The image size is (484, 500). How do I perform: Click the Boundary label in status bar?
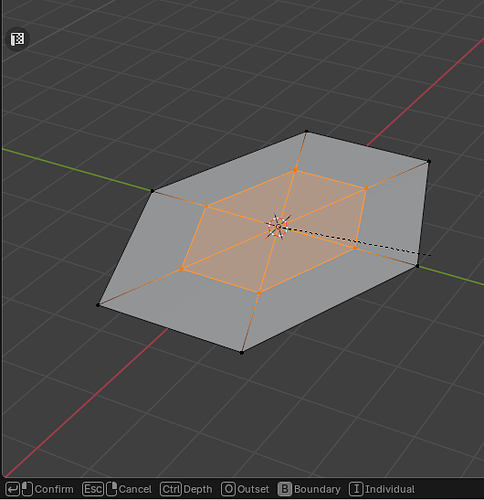click(x=317, y=489)
